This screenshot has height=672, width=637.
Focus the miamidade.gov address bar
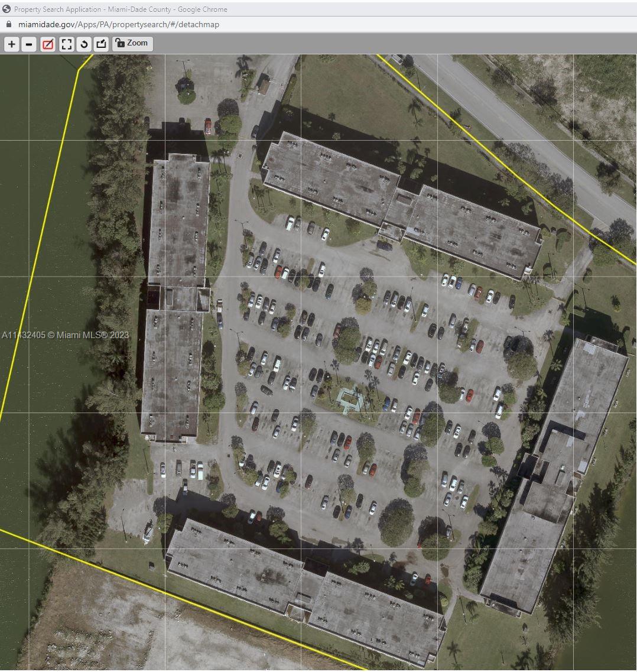(x=118, y=24)
